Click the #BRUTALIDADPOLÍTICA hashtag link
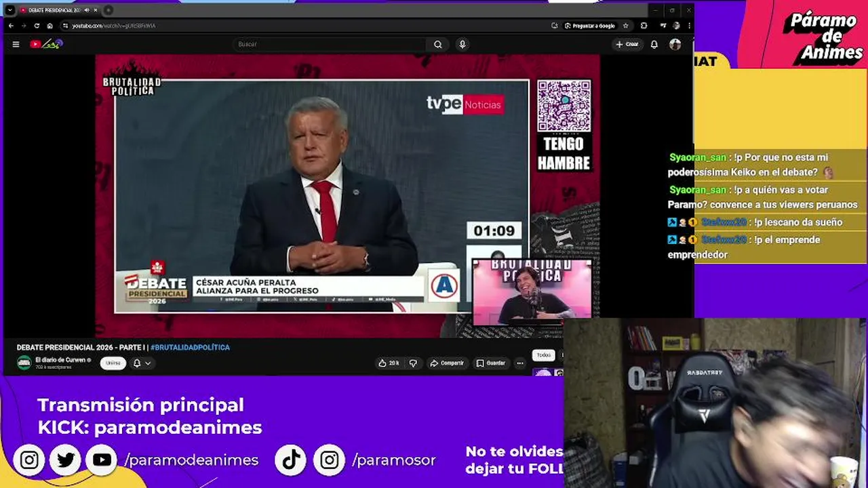Screen dimensions: 868x488 [190, 348]
